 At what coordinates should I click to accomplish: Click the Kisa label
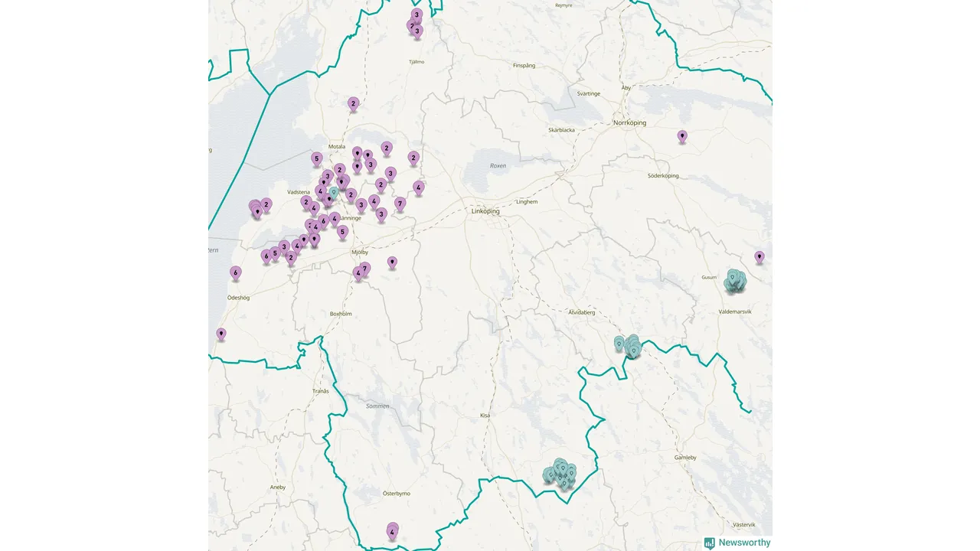[x=485, y=415]
